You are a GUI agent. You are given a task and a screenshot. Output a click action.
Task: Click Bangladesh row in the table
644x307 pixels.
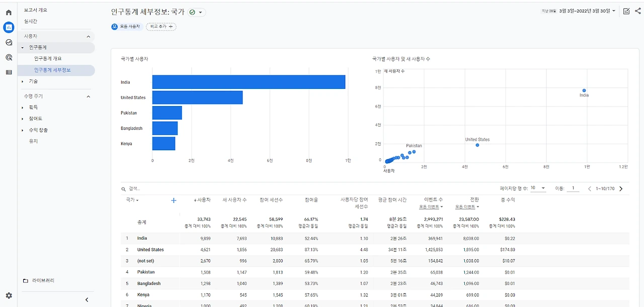click(x=375, y=283)
